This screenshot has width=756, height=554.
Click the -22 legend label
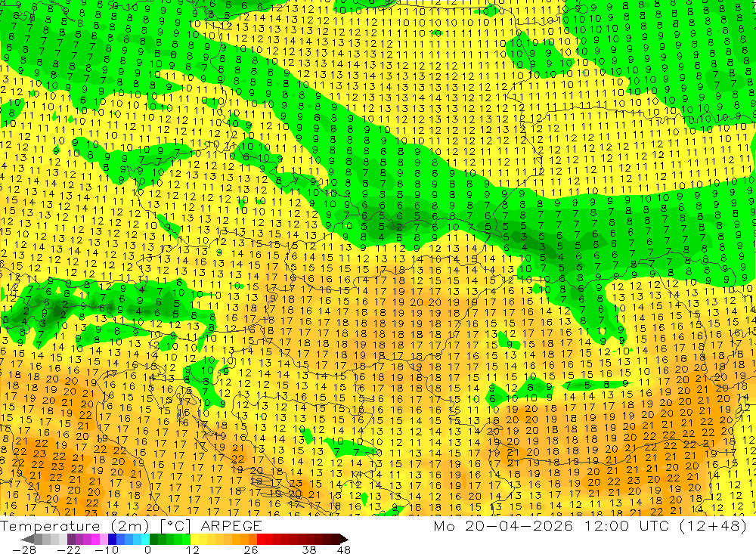point(69,549)
